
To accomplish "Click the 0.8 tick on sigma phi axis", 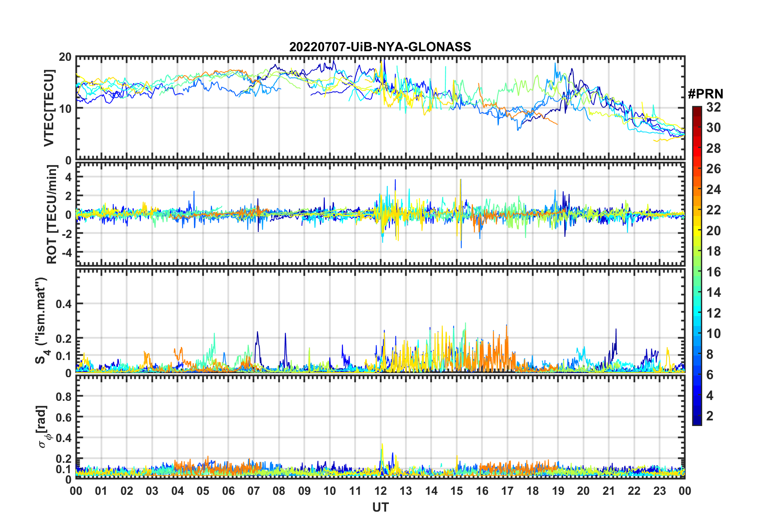I will tap(64, 396).
